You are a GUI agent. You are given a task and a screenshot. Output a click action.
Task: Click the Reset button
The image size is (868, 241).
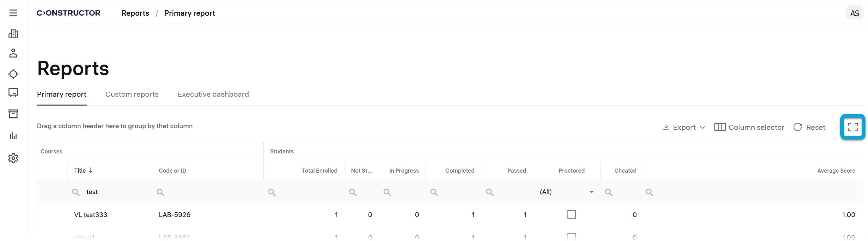[x=809, y=127]
